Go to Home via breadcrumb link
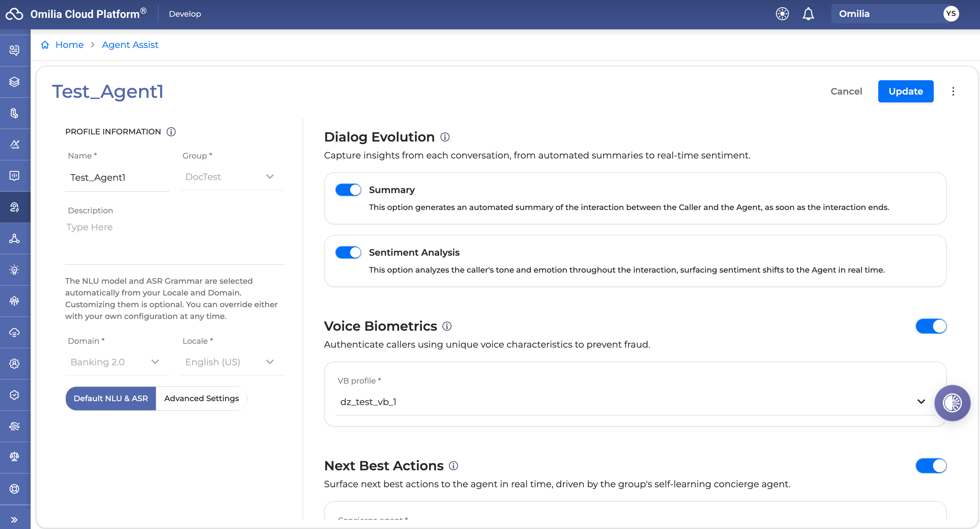The height and width of the screenshot is (529, 980). click(x=69, y=45)
